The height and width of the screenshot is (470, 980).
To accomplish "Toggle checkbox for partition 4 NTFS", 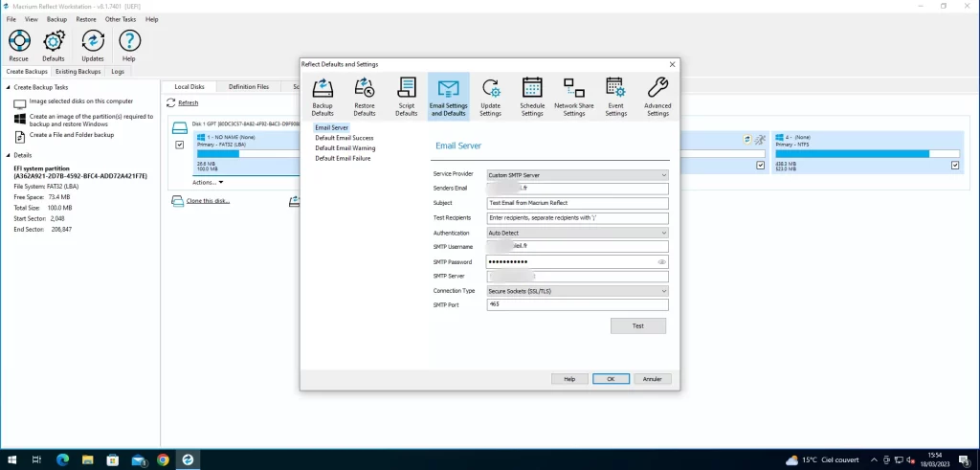I will coord(955,165).
